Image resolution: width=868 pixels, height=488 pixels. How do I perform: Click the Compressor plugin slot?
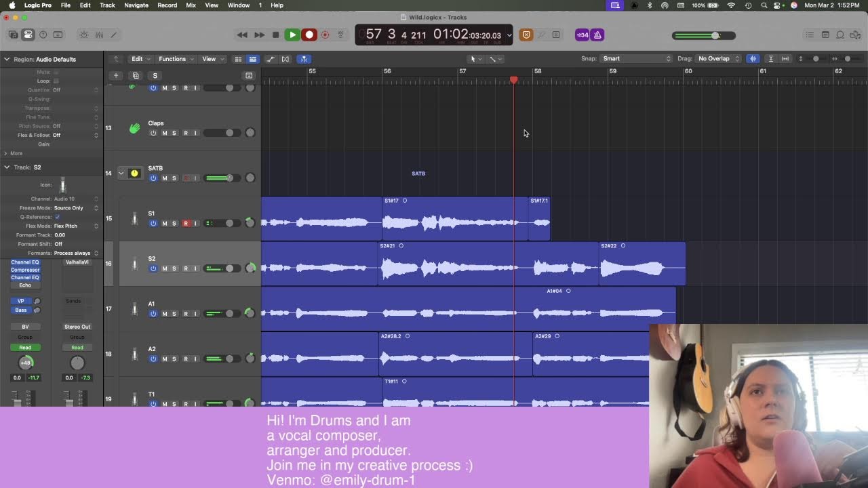click(25, 270)
